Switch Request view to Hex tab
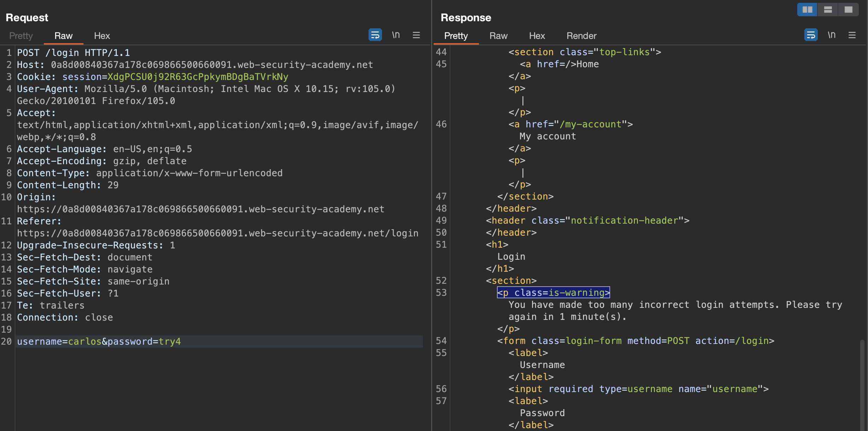The width and height of the screenshot is (868, 431). (x=102, y=36)
